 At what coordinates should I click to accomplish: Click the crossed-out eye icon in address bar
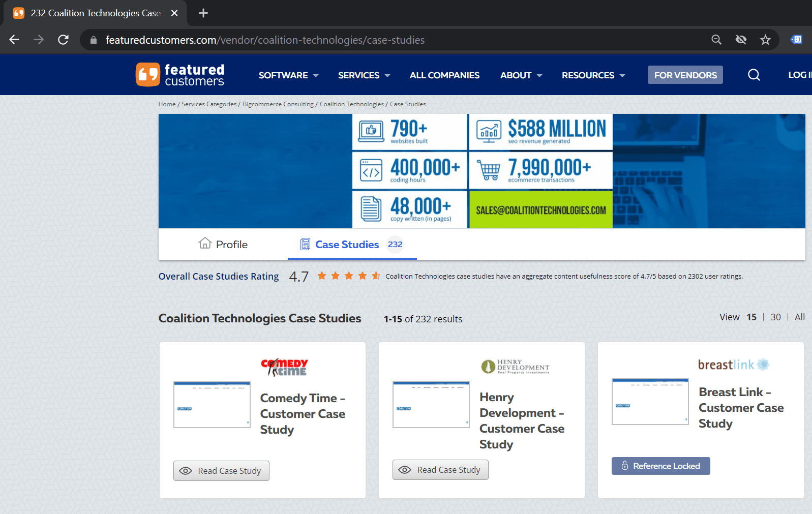click(x=741, y=40)
